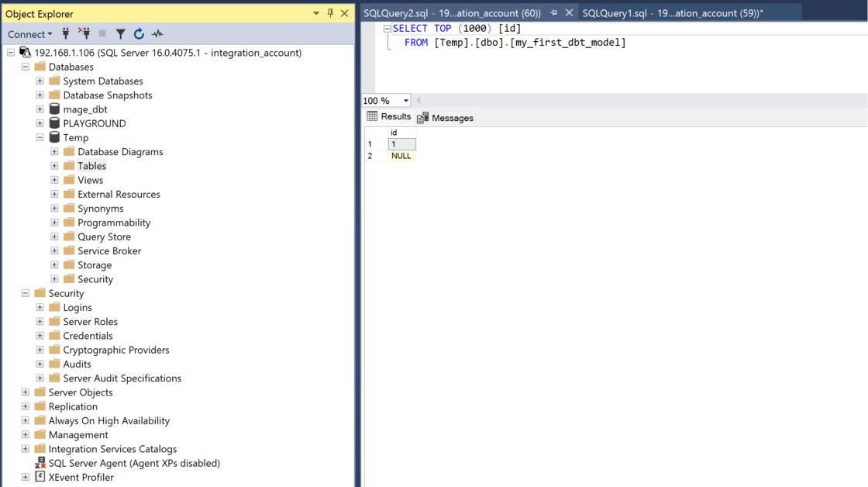Screen dimensions: 868x487
Task: Expand the Tables folder under Temp
Action: pos(54,166)
